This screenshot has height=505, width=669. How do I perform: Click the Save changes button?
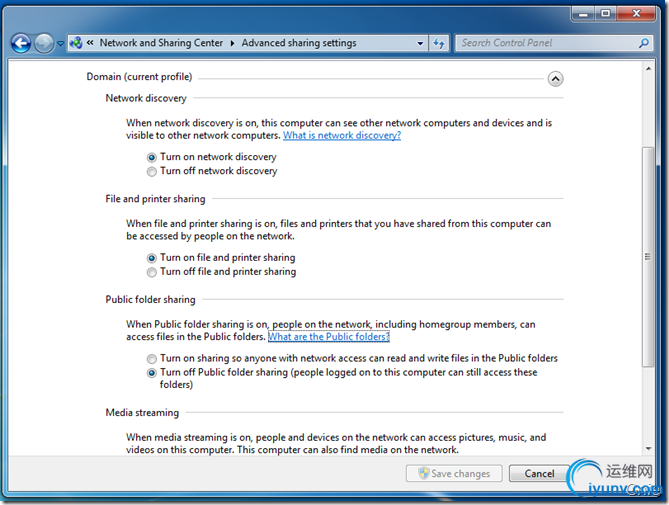(x=454, y=473)
